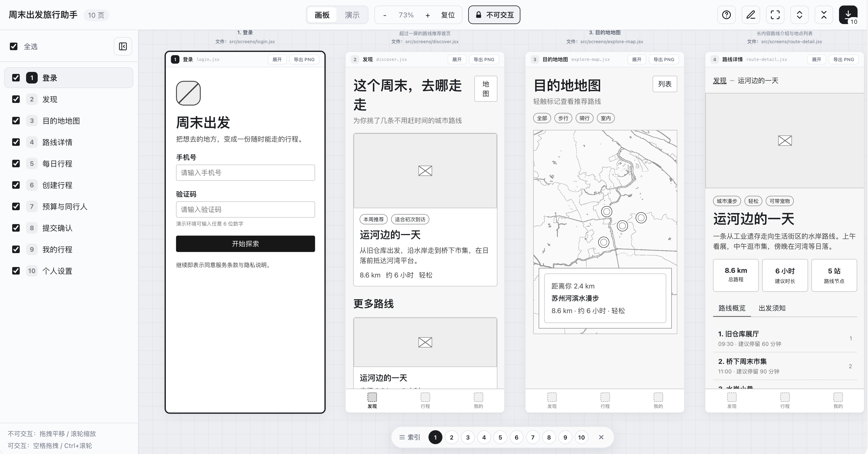Click the featured route card image placeholder

click(x=425, y=170)
